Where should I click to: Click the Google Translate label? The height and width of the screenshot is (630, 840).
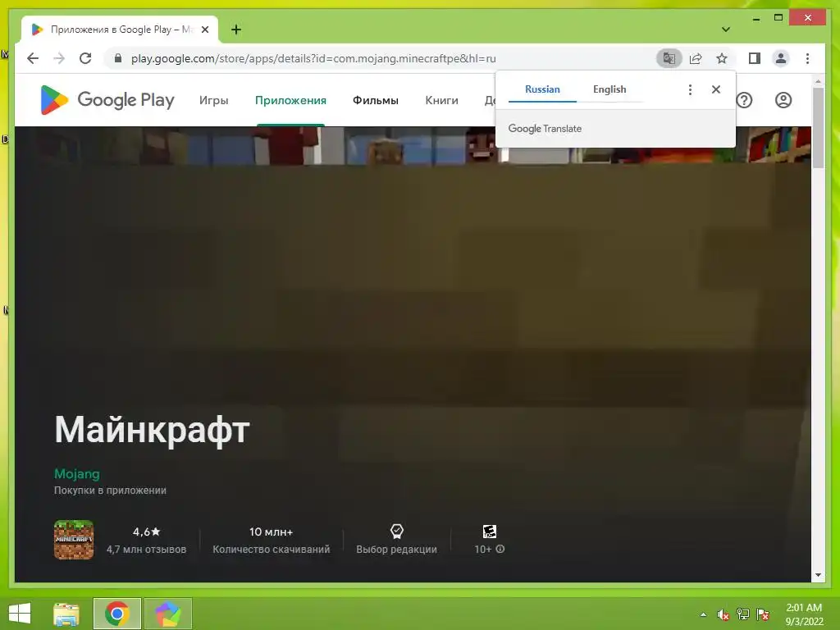click(x=545, y=129)
